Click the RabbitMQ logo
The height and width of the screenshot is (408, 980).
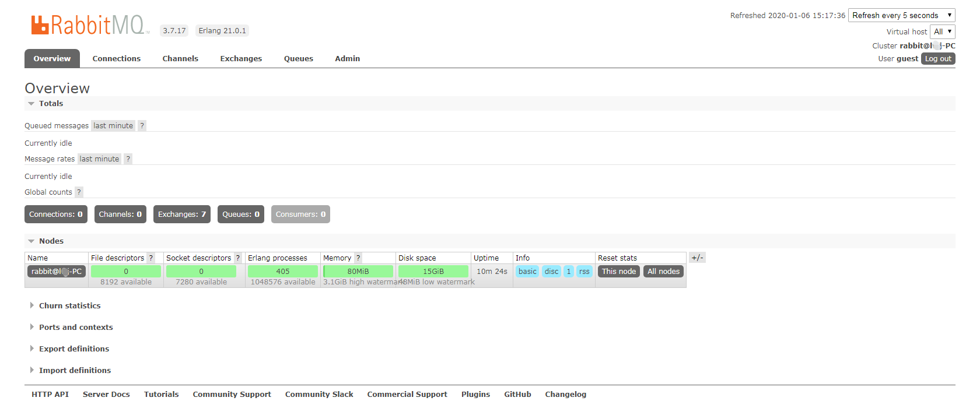[x=90, y=25]
